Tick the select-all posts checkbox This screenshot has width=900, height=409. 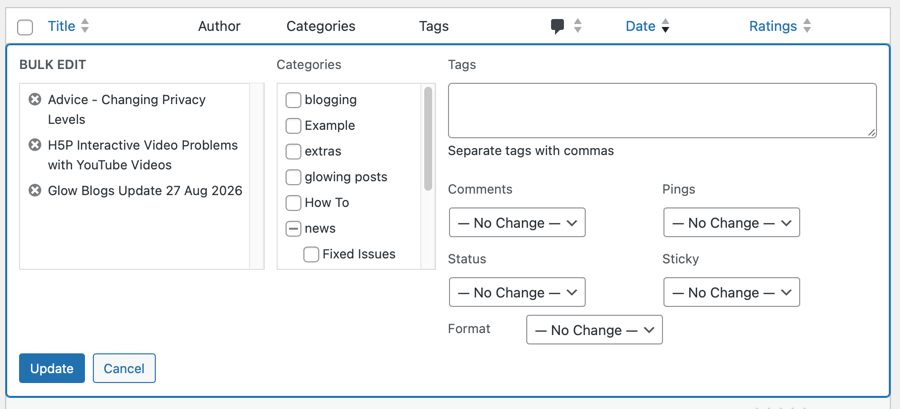pos(25,27)
